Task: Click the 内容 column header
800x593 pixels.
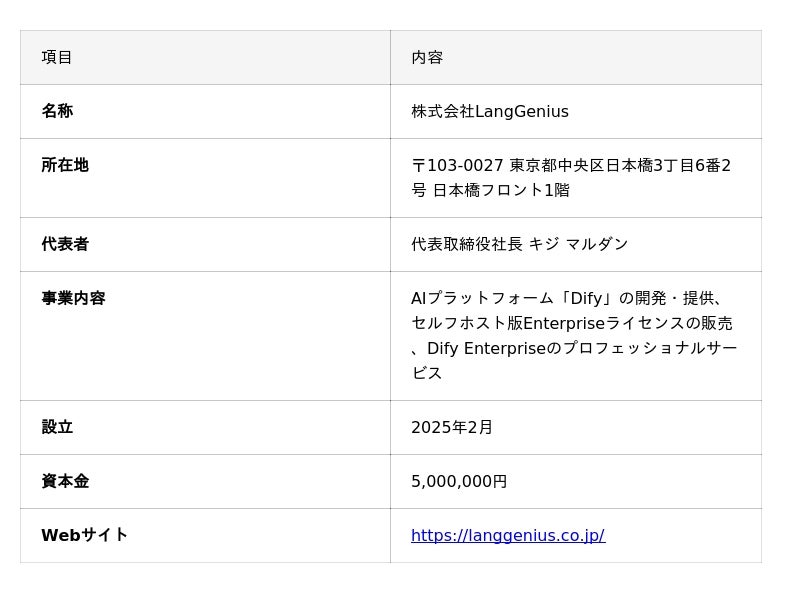Action: 576,58
